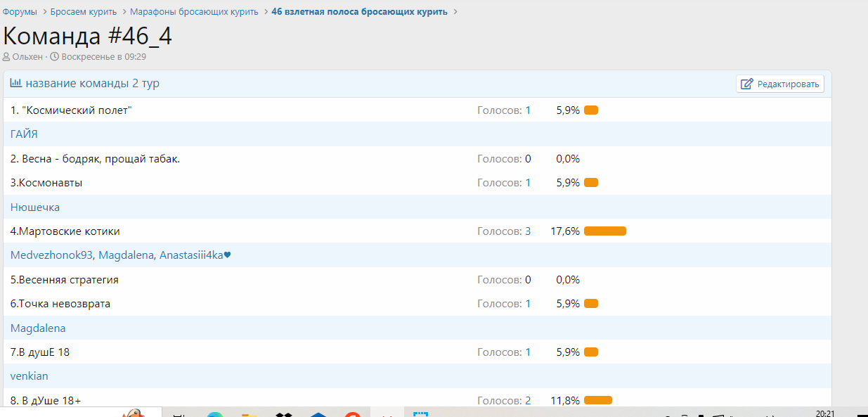Click the Воскресенье в 09:29 timestamp

pos(103,56)
